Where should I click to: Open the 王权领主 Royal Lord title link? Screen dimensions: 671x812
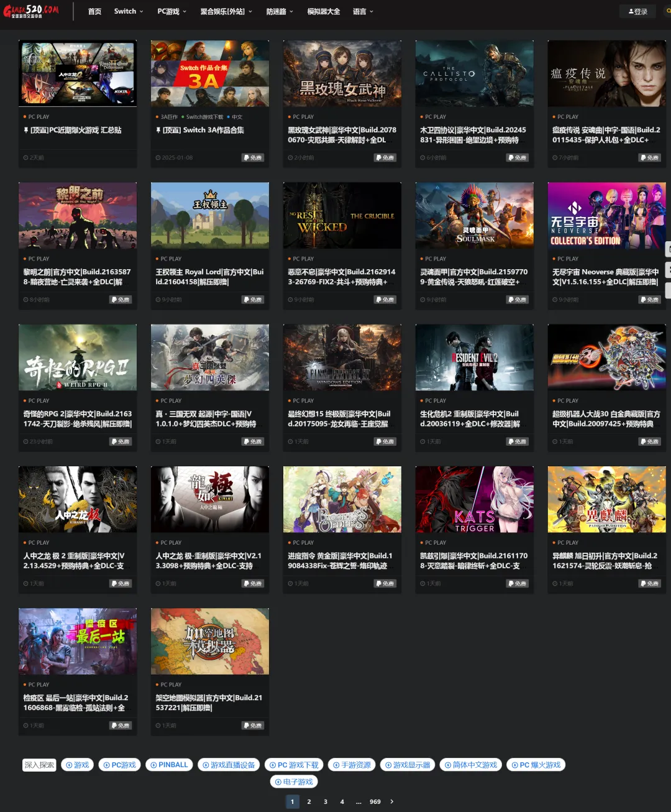(x=210, y=277)
